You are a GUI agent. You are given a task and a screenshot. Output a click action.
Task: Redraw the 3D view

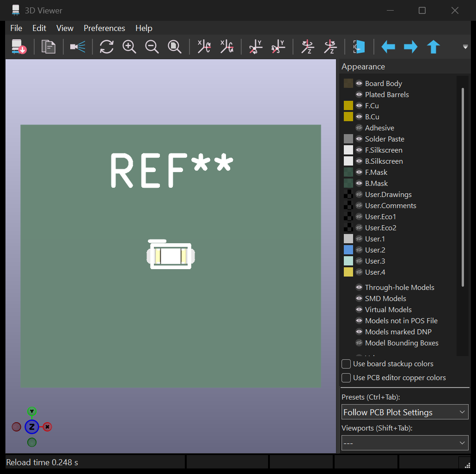[107, 47]
